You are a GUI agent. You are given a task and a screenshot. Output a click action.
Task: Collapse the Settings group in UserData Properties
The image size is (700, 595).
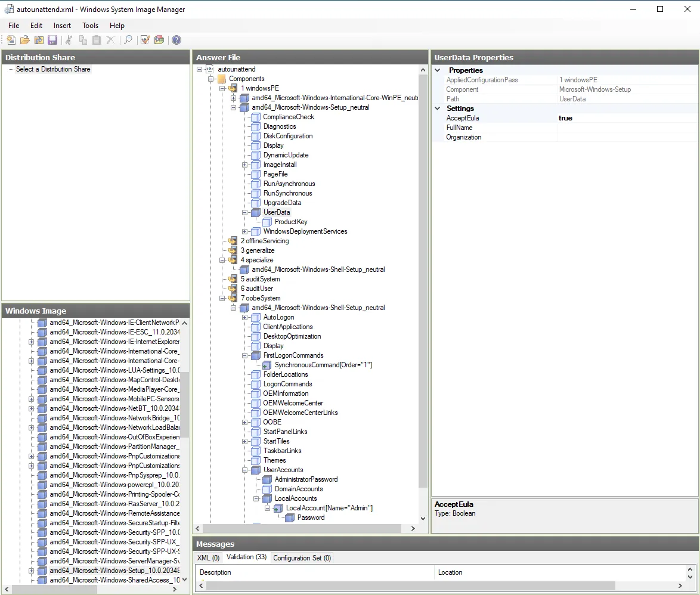(x=438, y=109)
